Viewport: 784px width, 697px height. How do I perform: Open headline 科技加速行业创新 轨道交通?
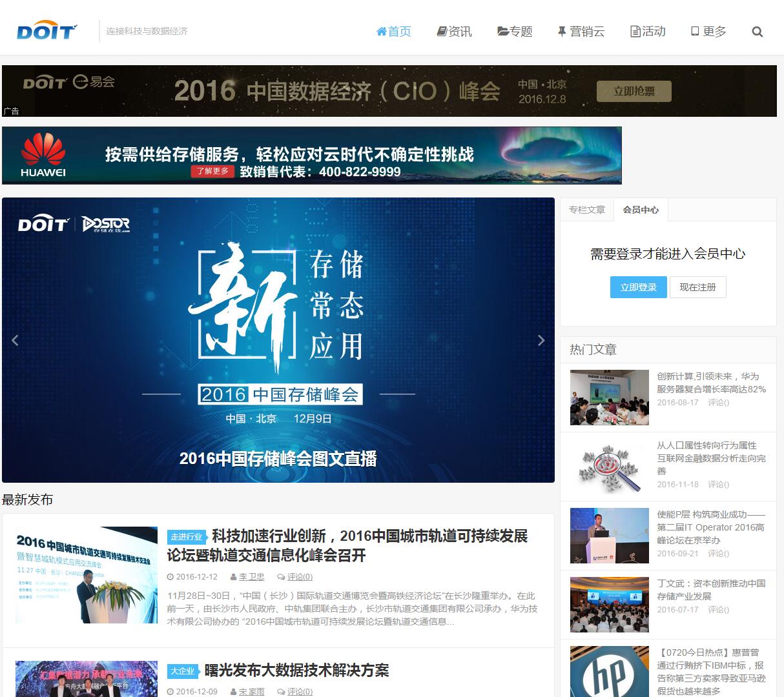(x=348, y=545)
